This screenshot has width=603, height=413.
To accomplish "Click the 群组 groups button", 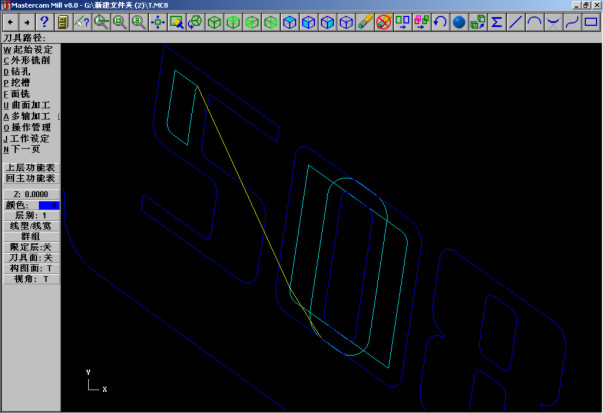I will tap(31, 236).
